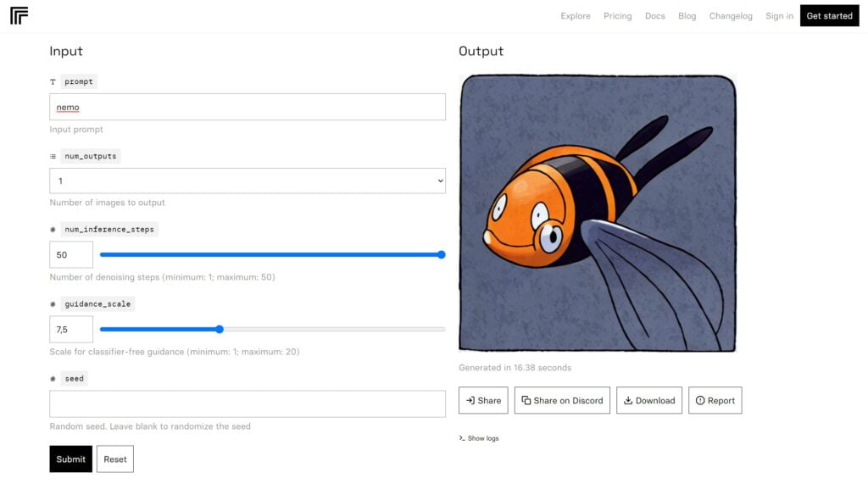Click 'Random seed. Leave blank' help text
868x484 pixels.
pos(150,426)
